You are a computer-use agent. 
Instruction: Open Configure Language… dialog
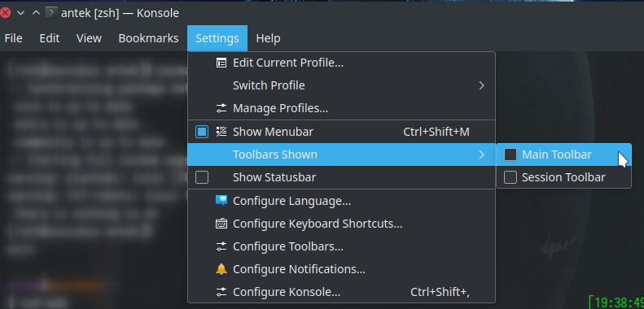(341, 201)
